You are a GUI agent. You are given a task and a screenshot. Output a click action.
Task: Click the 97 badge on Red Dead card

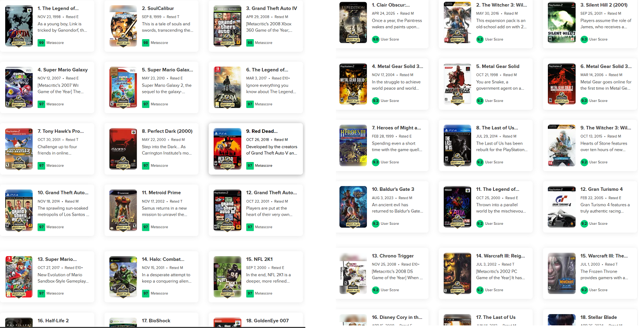250,166
